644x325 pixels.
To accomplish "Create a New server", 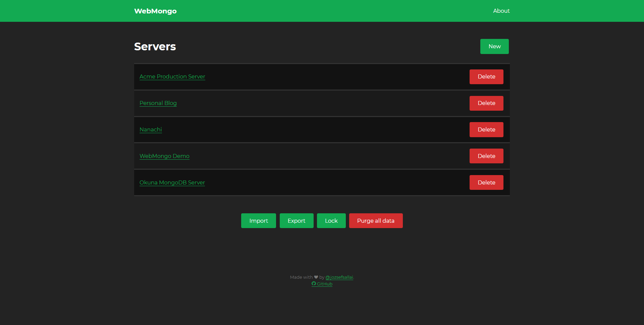I will (x=494, y=46).
